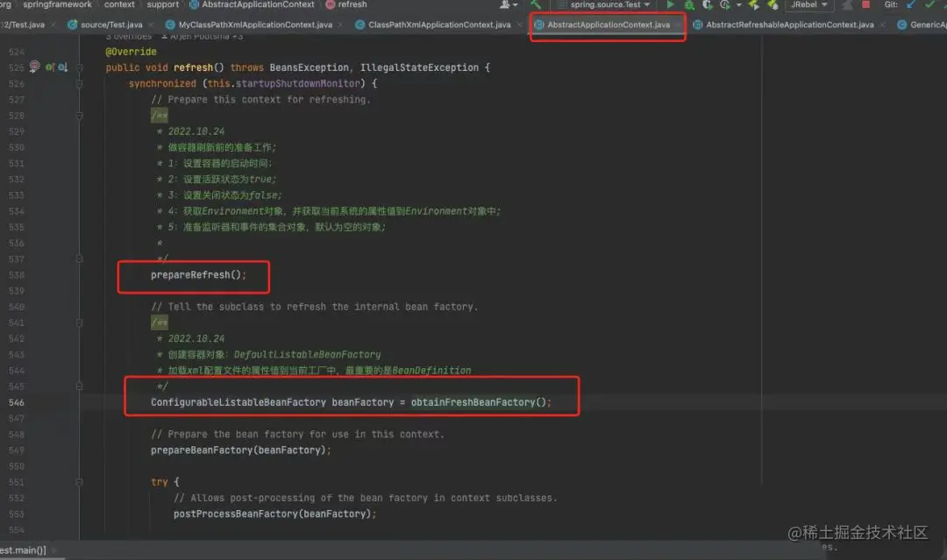Collapse comment fold marker at line 541
Image resolution: width=947 pixels, height=560 pixels.
[x=79, y=323]
